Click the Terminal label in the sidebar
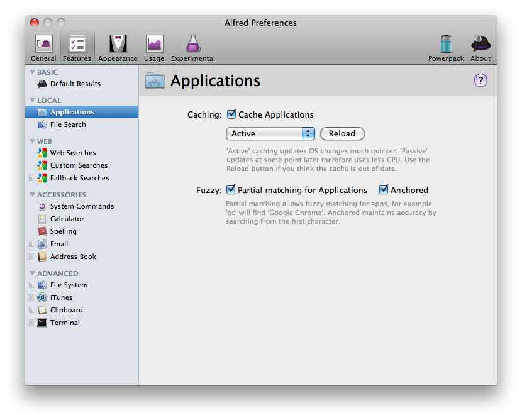This screenshot has height=420, width=522. click(x=65, y=323)
